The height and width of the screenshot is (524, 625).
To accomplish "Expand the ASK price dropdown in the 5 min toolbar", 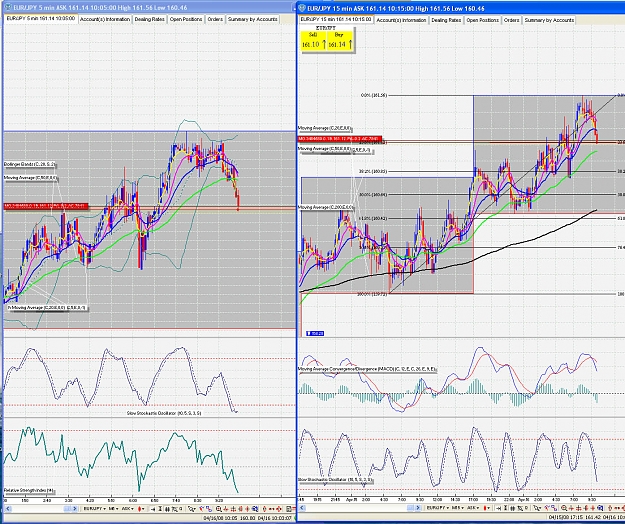I will (128, 508).
